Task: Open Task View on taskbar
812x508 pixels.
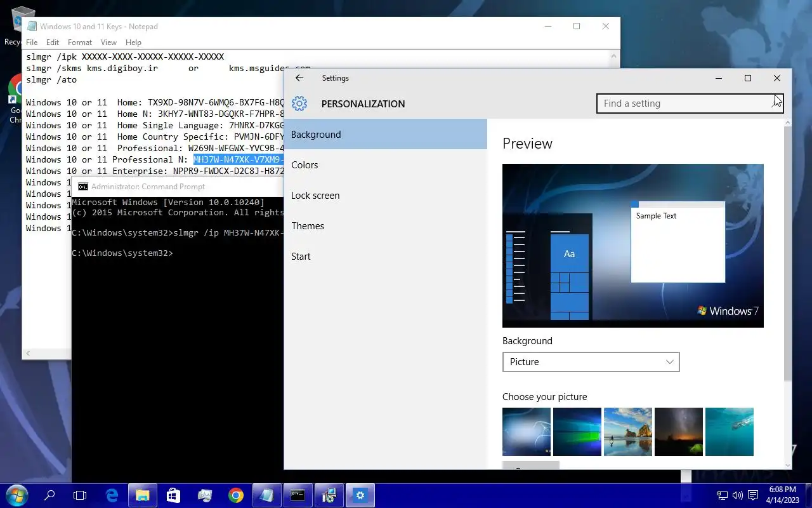Action: click(80, 495)
